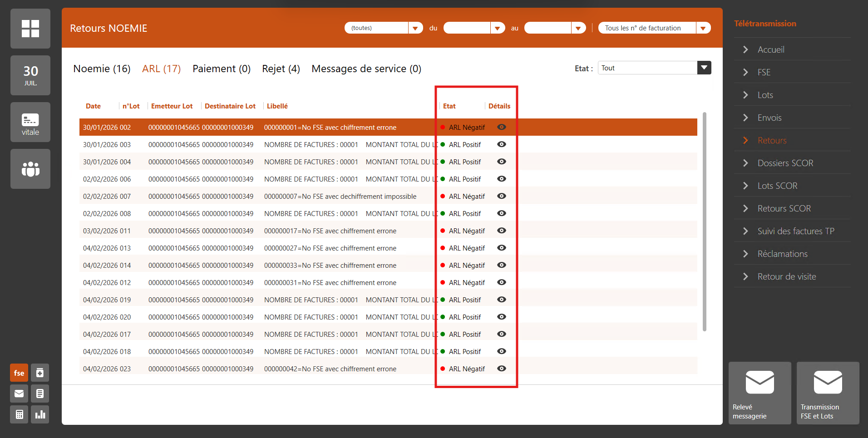Sort by Etat column header
Viewport: 868px width, 438px height.
pos(449,106)
